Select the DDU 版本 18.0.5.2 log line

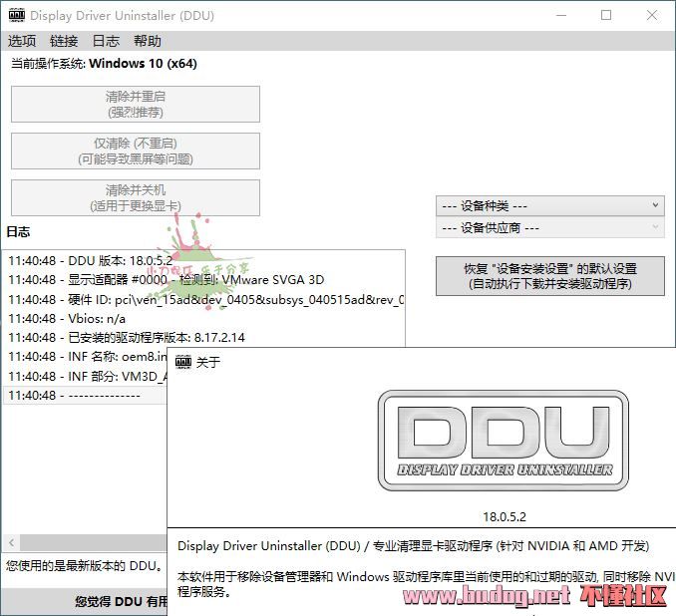coord(91,261)
